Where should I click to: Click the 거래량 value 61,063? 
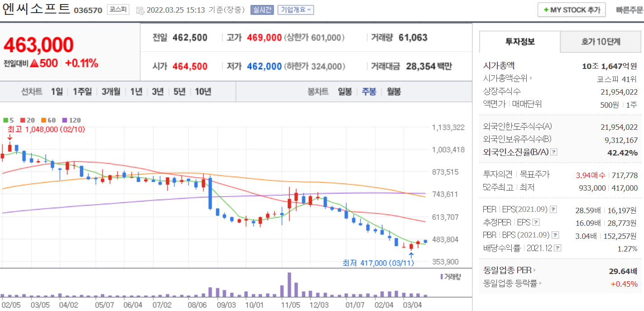click(x=413, y=38)
